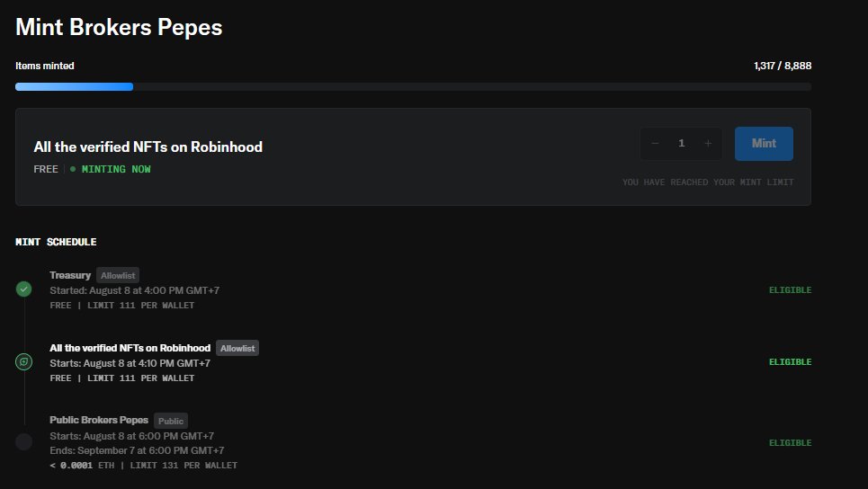Click 'Started: August 8 at 4:00 PM GMT+7' text
Image resolution: width=868 pixels, height=489 pixels.
[135, 290]
